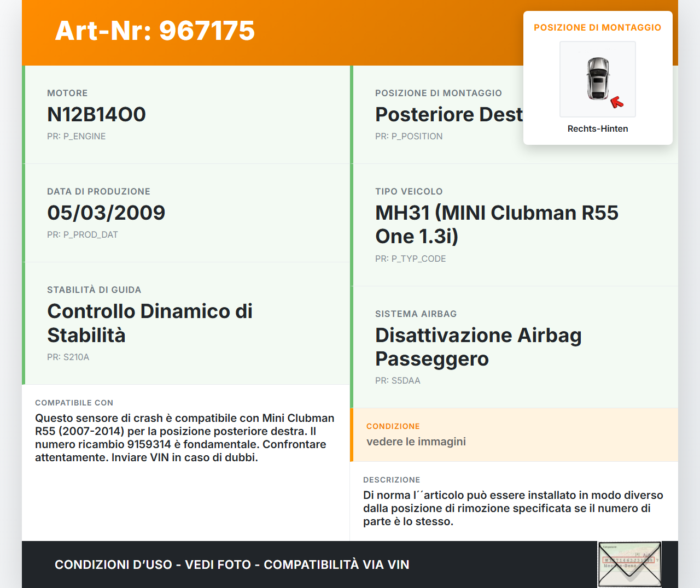Image resolution: width=700 pixels, height=588 pixels.
Task: Click the 'TIPO VEICOLO' label
Action: pos(409,191)
